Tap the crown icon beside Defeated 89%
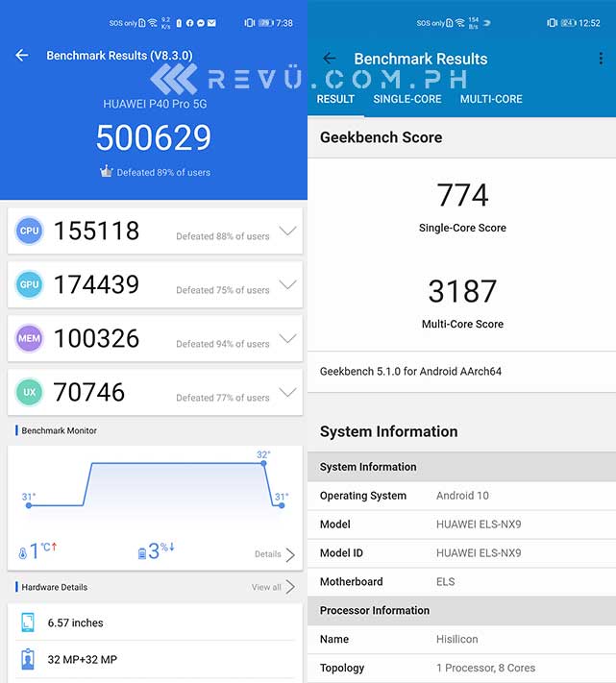This screenshot has width=616, height=683. 107,171
